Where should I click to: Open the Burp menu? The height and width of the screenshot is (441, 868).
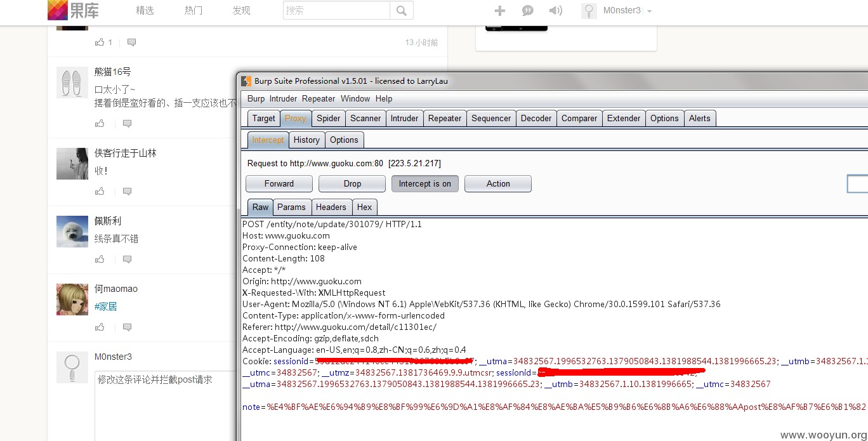(x=256, y=99)
